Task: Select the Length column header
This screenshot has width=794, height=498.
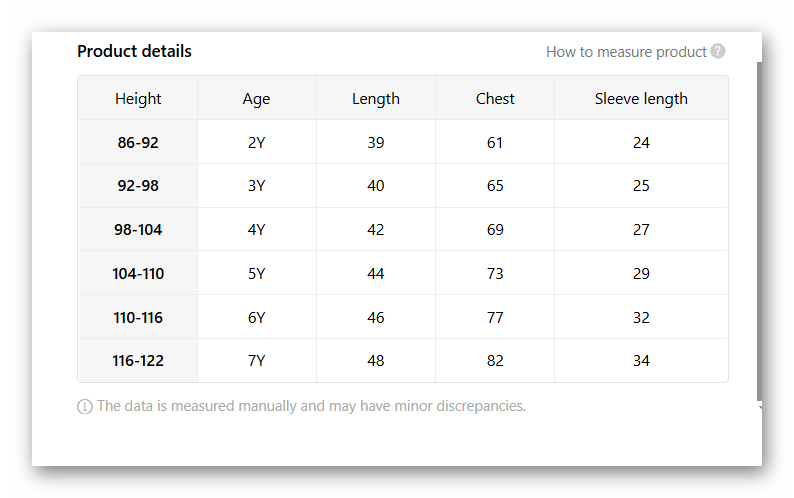Action: [376, 98]
